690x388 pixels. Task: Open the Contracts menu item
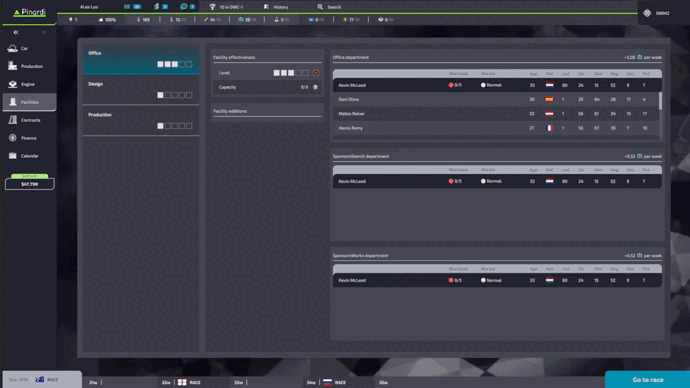pyautogui.click(x=29, y=120)
